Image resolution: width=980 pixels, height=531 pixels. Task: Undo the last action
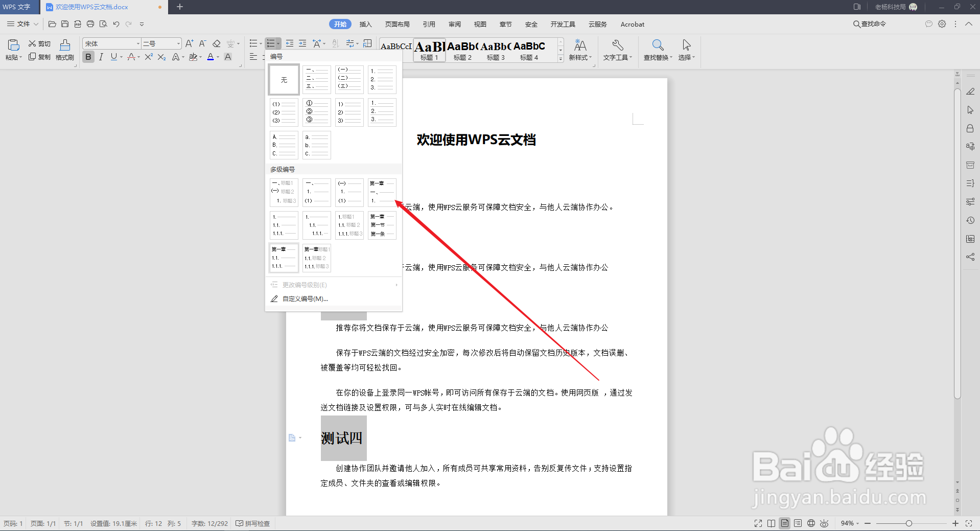click(x=116, y=24)
